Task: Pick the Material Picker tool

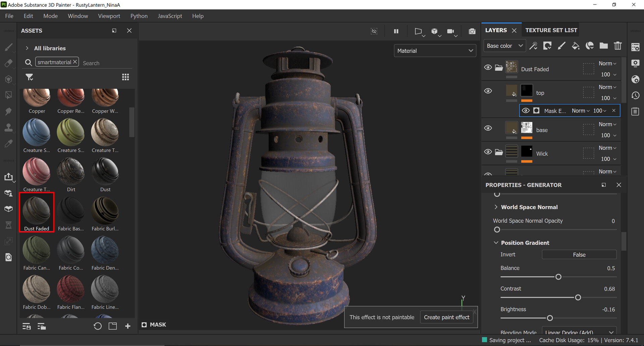Action: (x=9, y=143)
